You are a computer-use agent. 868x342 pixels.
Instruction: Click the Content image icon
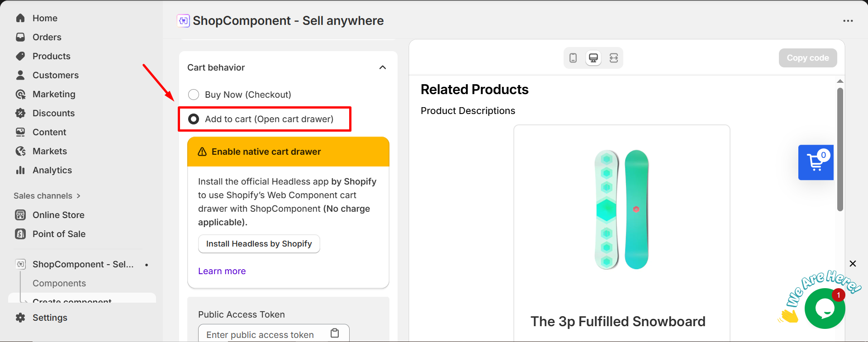20,132
